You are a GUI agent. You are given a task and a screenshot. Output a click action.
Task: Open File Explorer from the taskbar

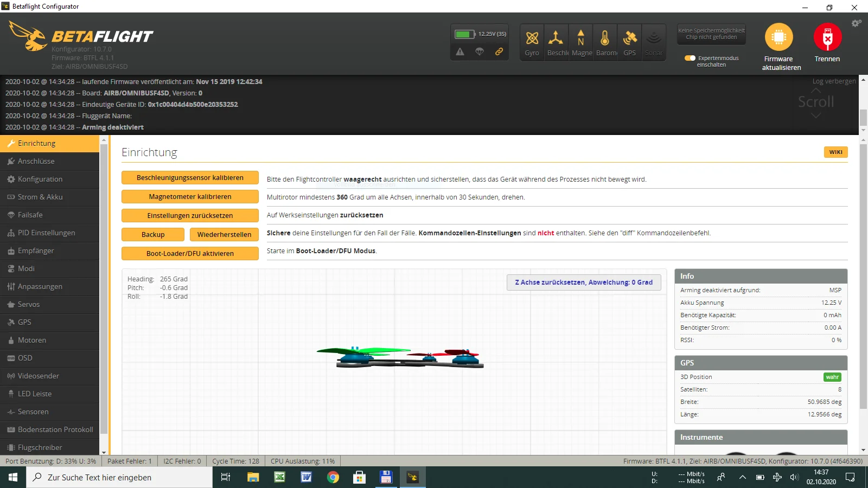pyautogui.click(x=253, y=477)
